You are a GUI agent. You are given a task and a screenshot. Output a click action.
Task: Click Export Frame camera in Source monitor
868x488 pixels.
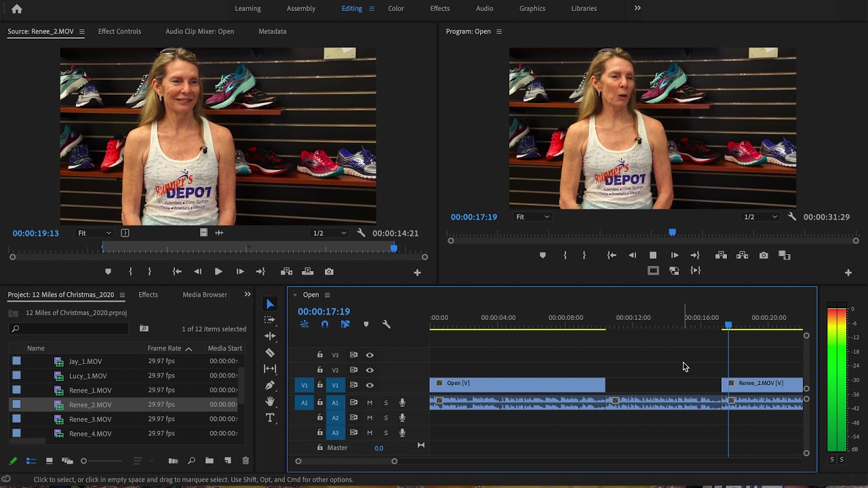click(x=329, y=272)
